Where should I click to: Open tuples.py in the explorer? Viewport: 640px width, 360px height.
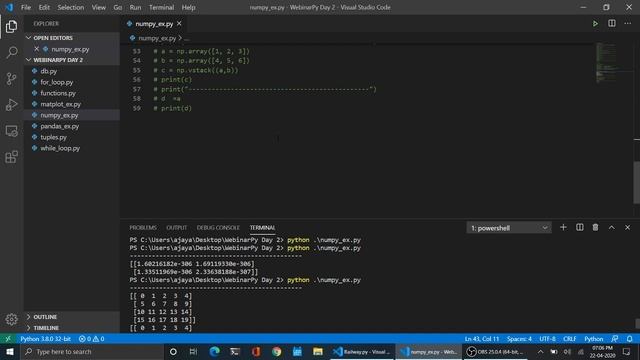click(71, 137)
